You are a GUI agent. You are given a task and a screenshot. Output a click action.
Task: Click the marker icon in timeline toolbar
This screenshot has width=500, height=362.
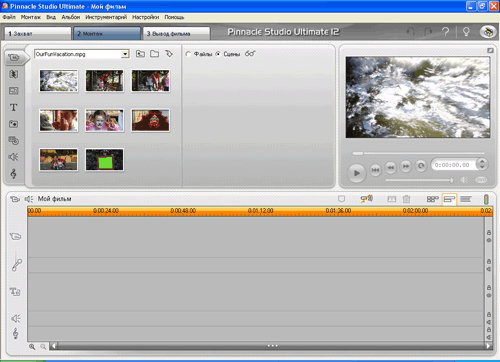coord(341,199)
